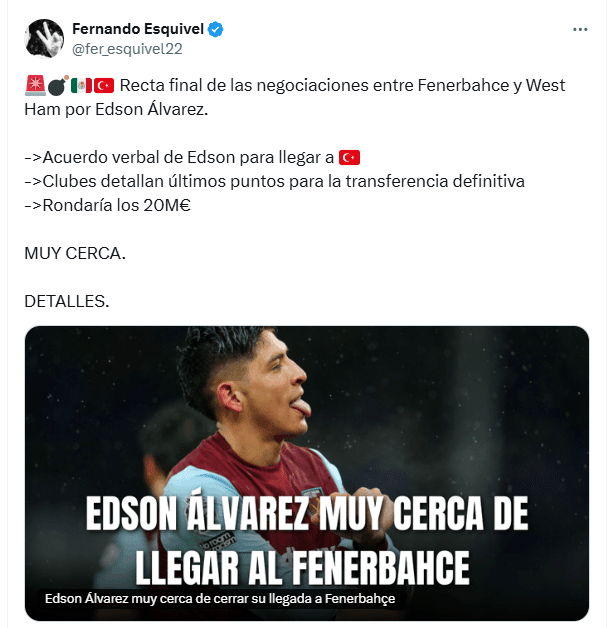
Task: Click the 'Rondaría los 20M€' line
Action: tap(107, 205)
